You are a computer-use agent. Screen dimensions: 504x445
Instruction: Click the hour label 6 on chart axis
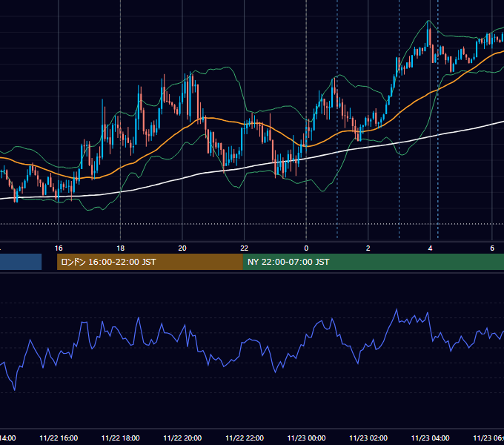(492, 248)
